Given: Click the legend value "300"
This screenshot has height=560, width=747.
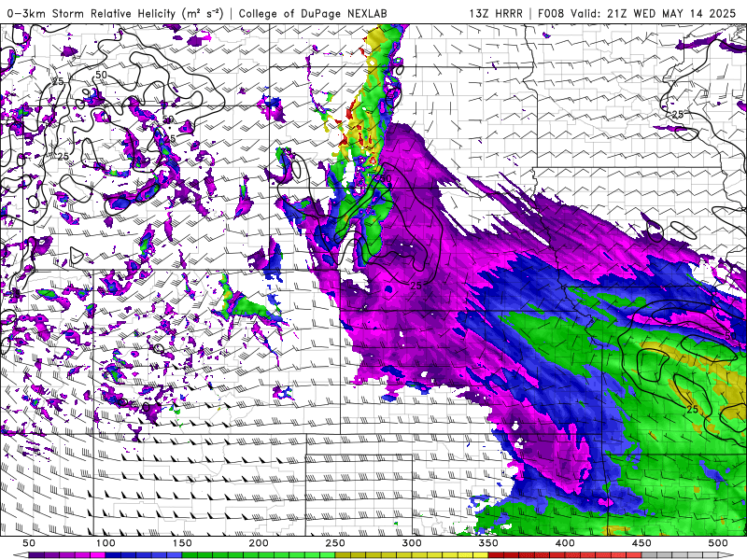Looking at the screenshot, I should point(412,543).
